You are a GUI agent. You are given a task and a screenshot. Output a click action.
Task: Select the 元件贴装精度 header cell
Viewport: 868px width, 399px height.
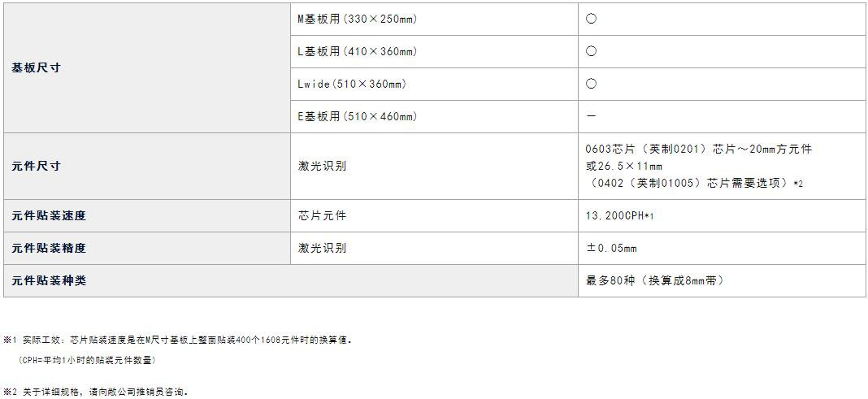(49, 248)
